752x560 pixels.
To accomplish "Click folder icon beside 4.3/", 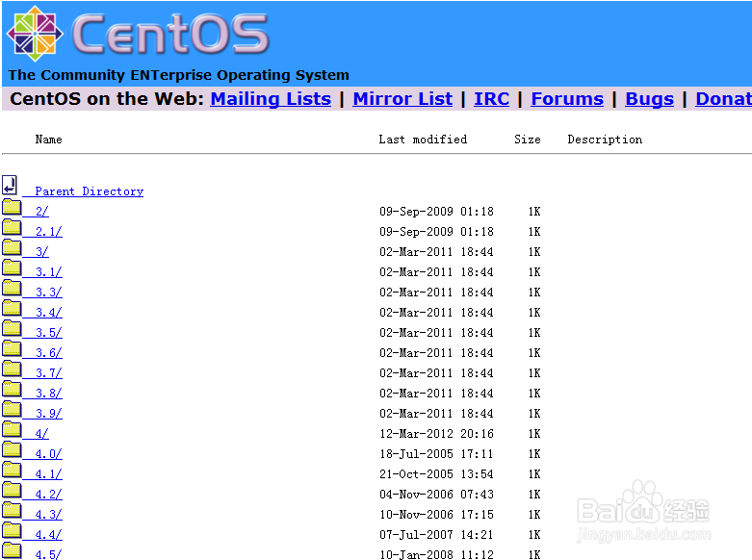I will (12, 509).
